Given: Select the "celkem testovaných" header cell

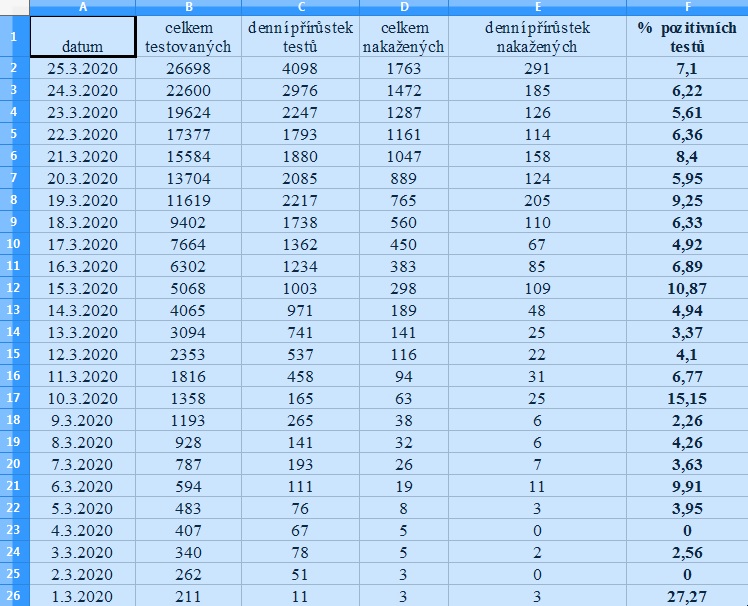Looking at the screenshot, I should (188, 37).
